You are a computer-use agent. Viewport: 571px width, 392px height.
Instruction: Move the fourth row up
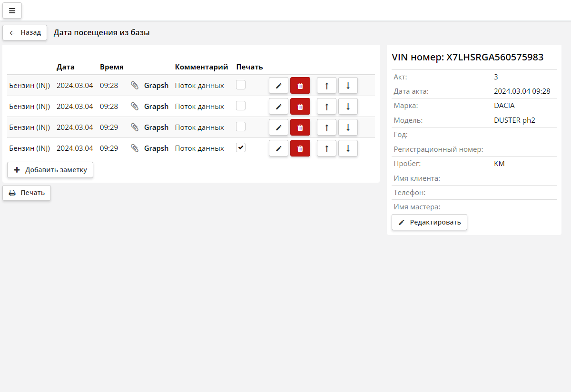[326, 148]
